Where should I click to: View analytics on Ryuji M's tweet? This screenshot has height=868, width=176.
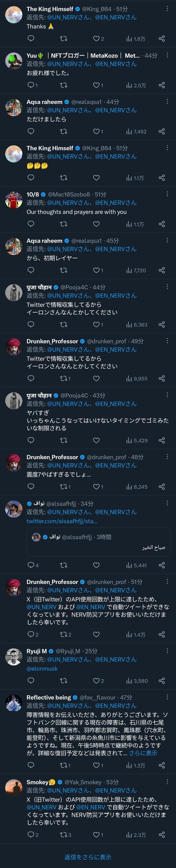[137, 681]
